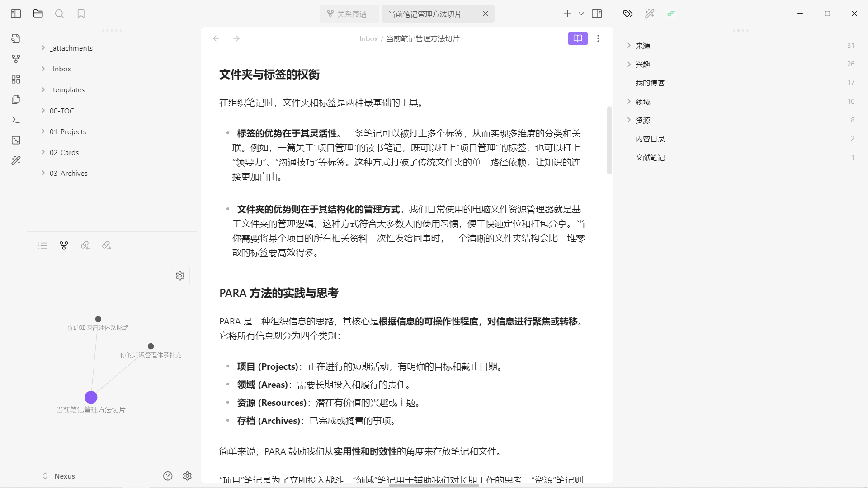Click the search icon in sidebar header
Viewport: 868px width, 488px height.
[x=59, y=14]
